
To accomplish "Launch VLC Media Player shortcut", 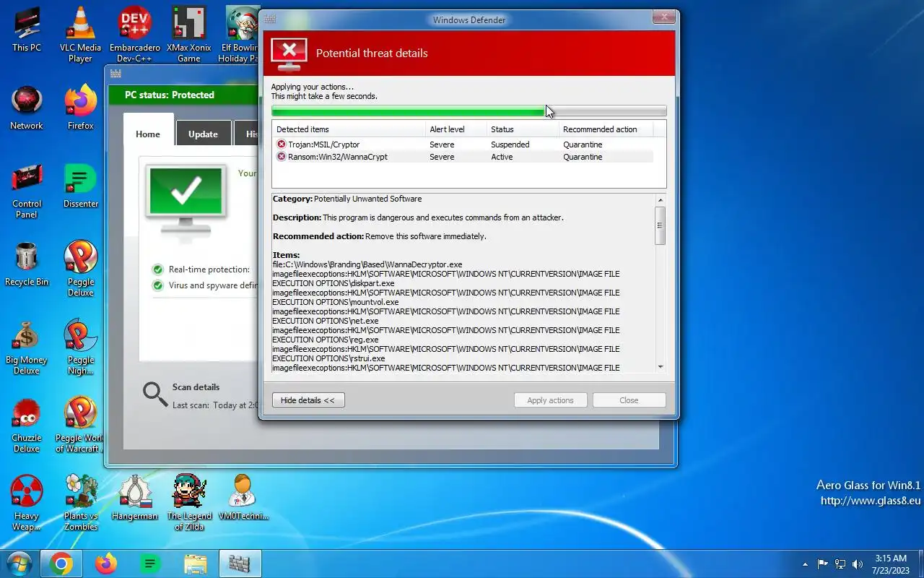I will [80, 34].
